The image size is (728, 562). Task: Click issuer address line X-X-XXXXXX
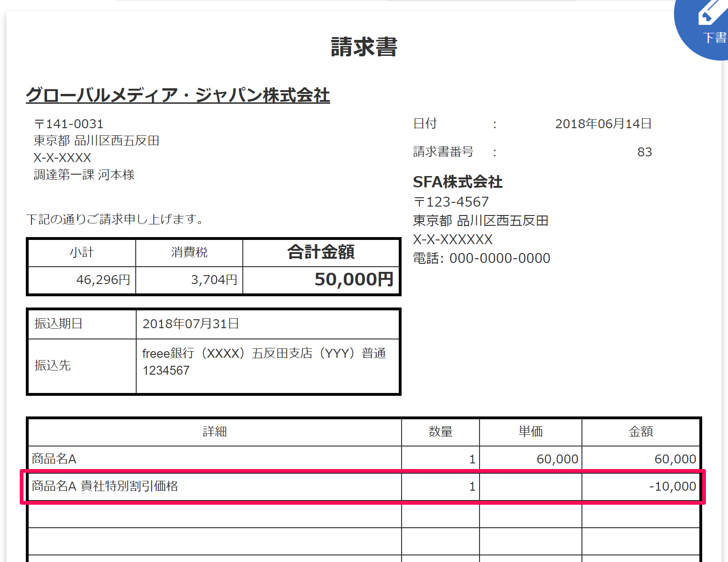(x=453, y=239)
